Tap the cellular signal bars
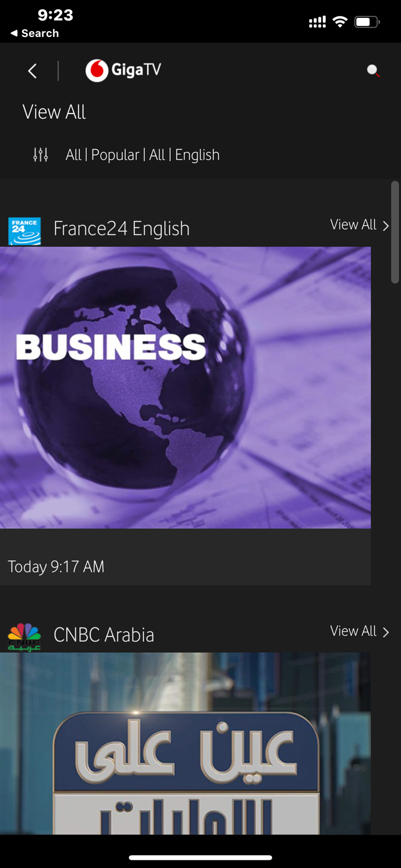 (x=317, y=23)
